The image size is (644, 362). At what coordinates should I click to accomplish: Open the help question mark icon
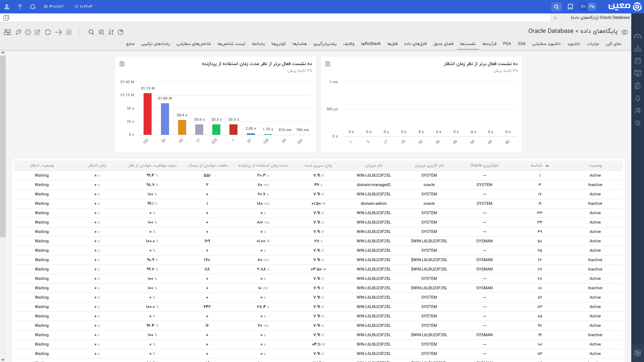coord(20,7)
